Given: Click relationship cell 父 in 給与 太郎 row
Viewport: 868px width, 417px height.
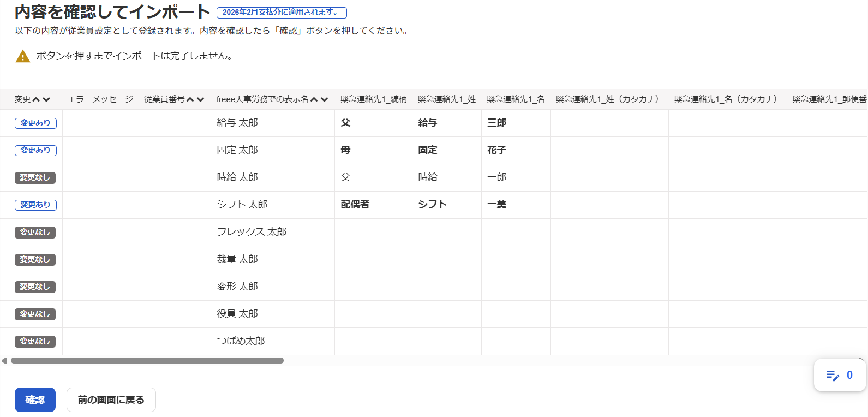Looking at the screenshot, I should [373, 123].
